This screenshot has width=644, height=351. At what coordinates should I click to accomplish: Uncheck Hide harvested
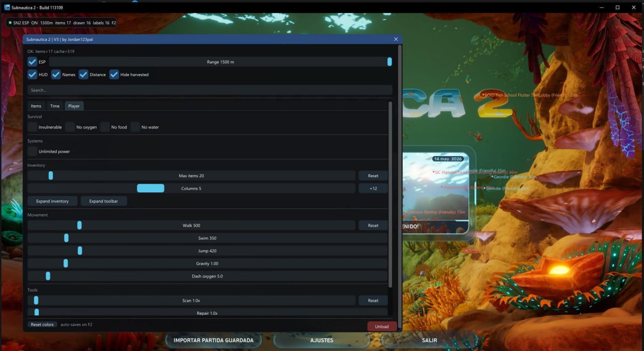[x=114, y=75]
